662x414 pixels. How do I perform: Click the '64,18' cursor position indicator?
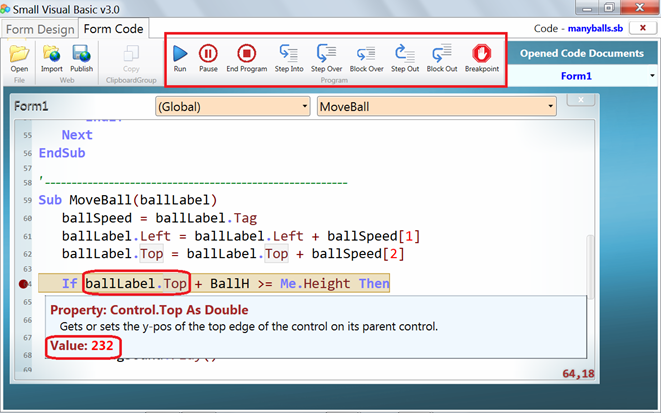pyautogui.click(x=578, y=373)
